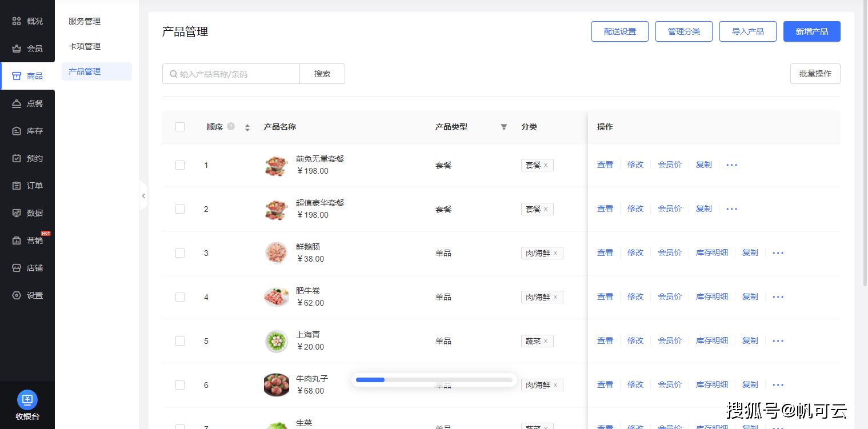The image size is (868, 429).
Task: Collapse the secondary sidebar with arrow handle
Action: click(143, 196)
